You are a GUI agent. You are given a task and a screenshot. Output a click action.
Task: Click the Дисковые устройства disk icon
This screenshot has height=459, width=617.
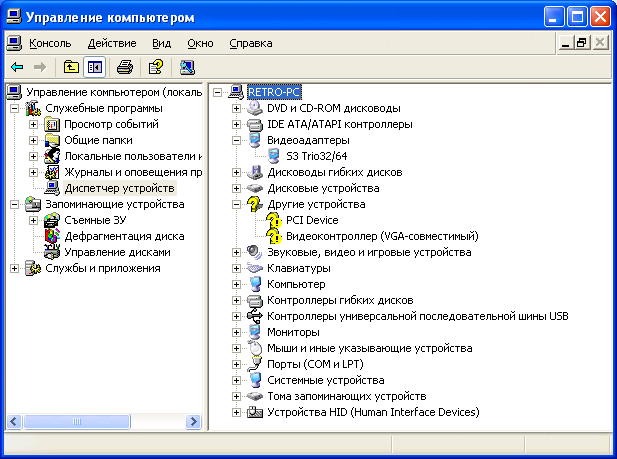[255, 188]
